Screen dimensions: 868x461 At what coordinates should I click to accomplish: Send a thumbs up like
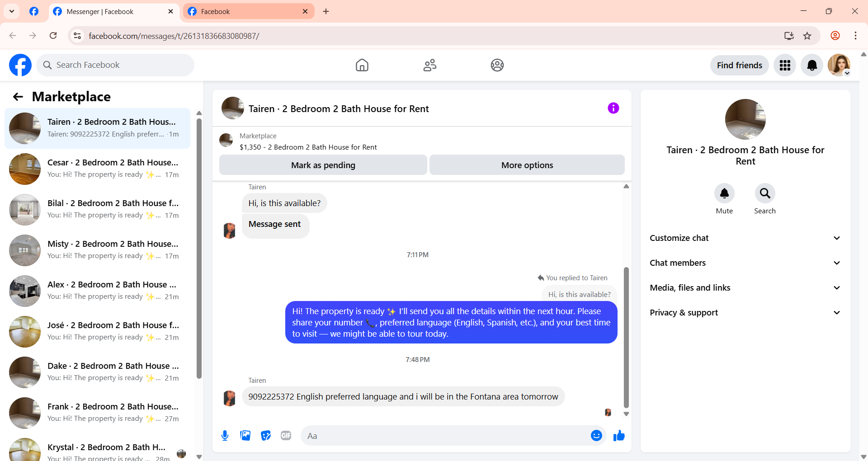pos(619,436)
